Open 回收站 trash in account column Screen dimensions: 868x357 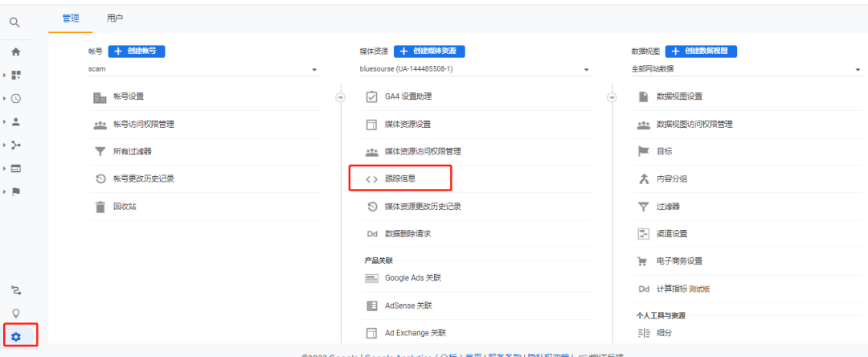pyautogui.click(x=124, y=207)
